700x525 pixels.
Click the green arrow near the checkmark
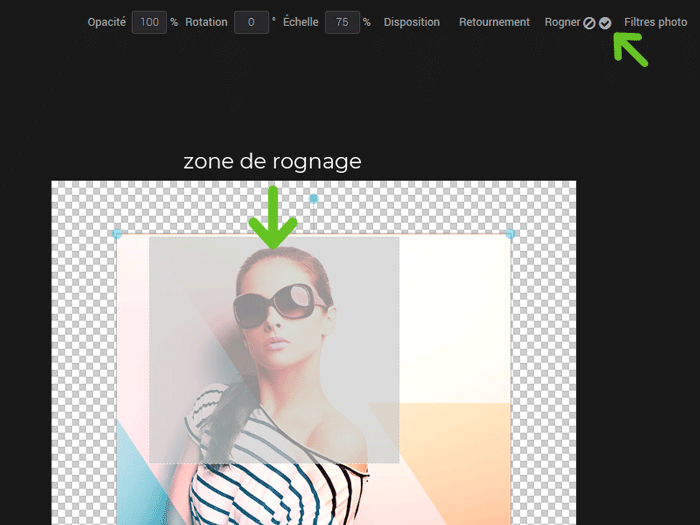coord(630,49)
